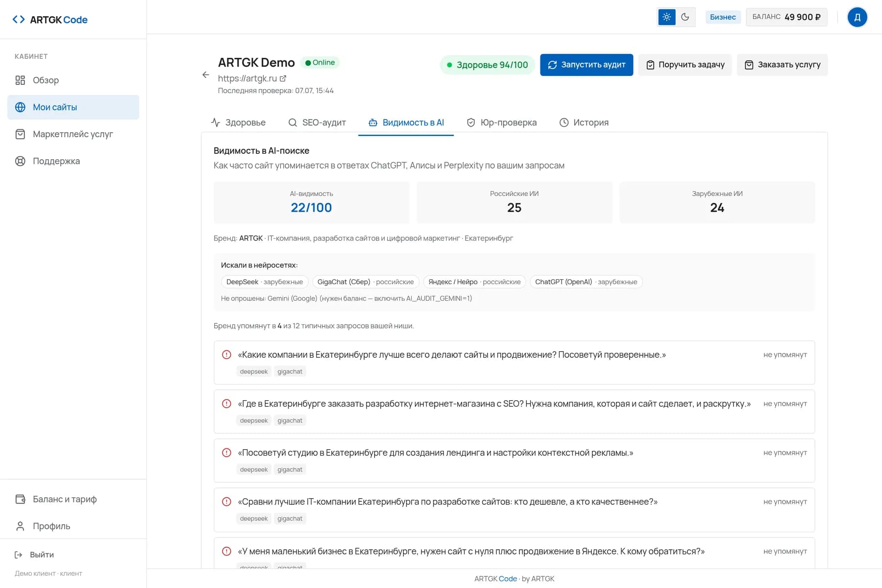Viewport: 882px width, 588px height.
Task: Open Обзор from the sidebar
Action: tap(73, 80)
